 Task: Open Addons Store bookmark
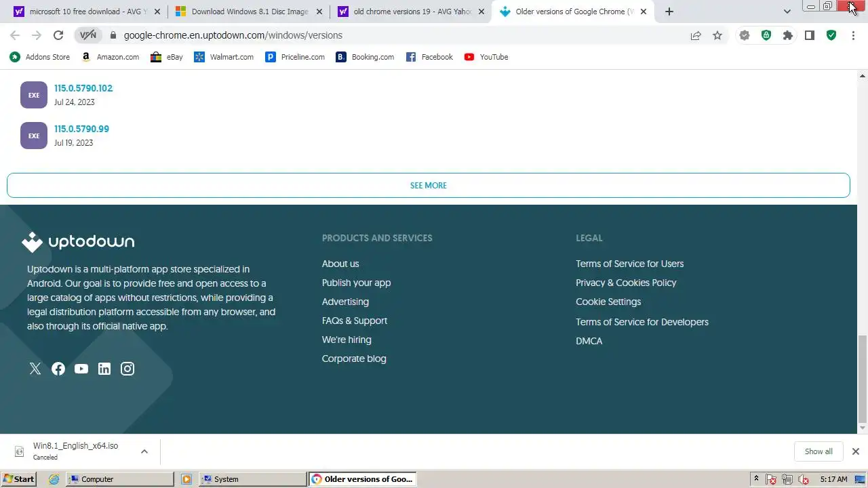[40, 57]
